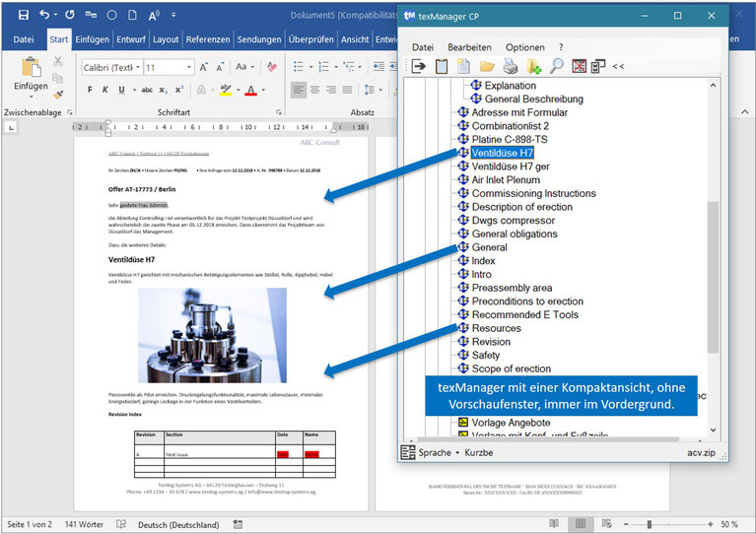This screenshot has height=534, width=756.
Task: Open the font color dropdown arrow
Action: click(263, 90)
